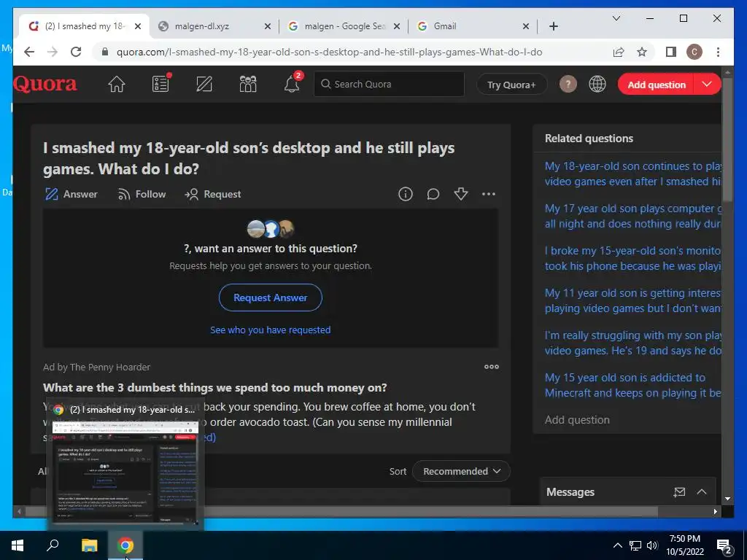Open the My 15 year old Minecraft related question
Viewport: 747px width, 560px height.
(x=632, y=385)
